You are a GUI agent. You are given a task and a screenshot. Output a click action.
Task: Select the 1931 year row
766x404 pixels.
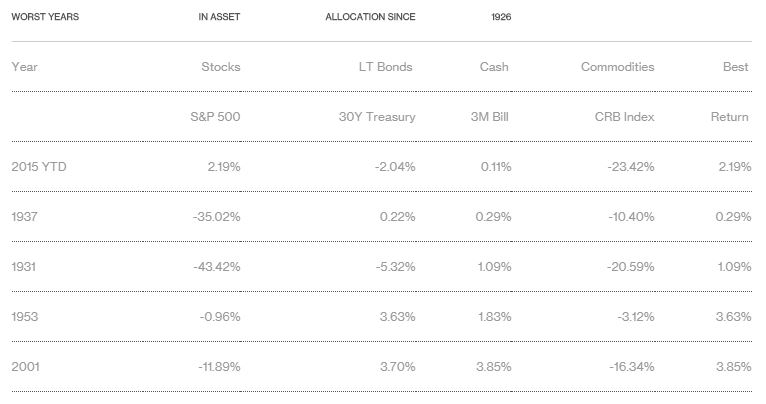click(x=24, y=267)
